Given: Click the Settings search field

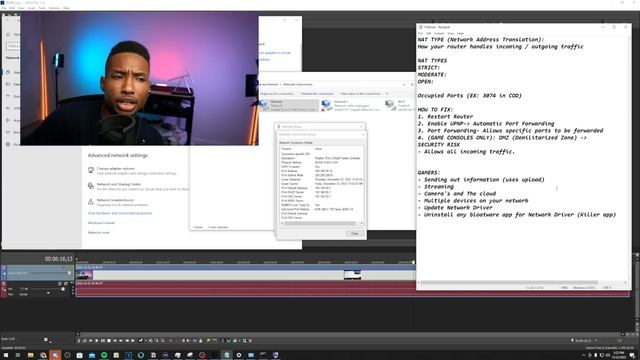Looking at the screenshot, I should [13, 46].
